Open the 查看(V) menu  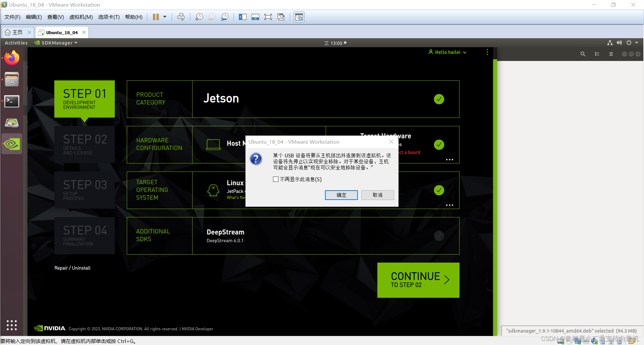click(x=55, y=17)
